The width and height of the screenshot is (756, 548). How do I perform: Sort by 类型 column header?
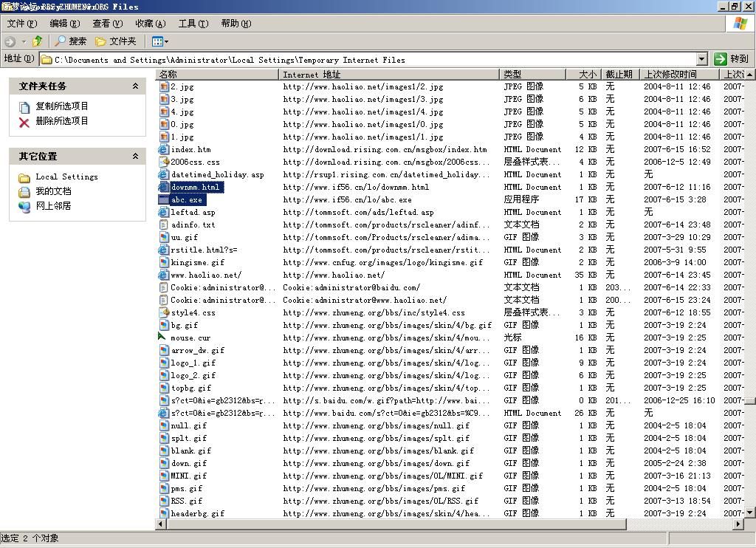point(533,75)
